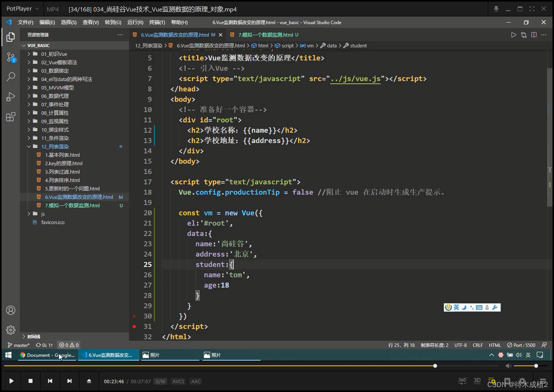Viewport: 554px width, 392px height.
Task: Click the master branch status bar item
Action: click(18, 345)
